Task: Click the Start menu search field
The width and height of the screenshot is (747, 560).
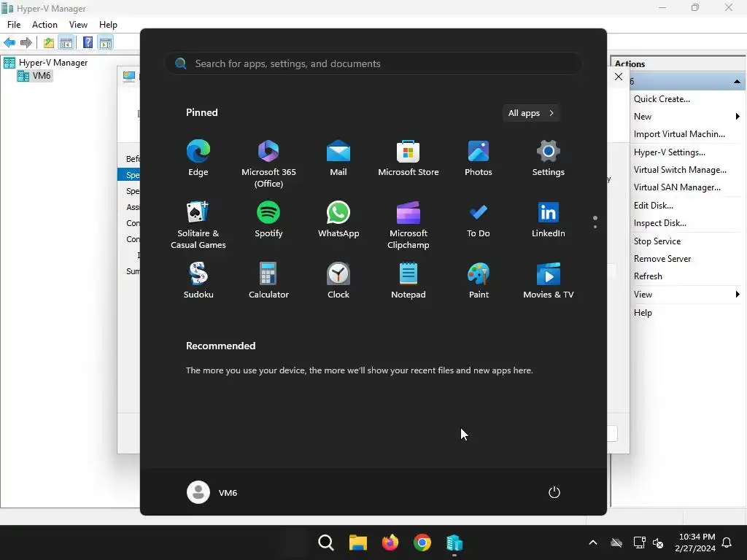Action: click(373, 64)
